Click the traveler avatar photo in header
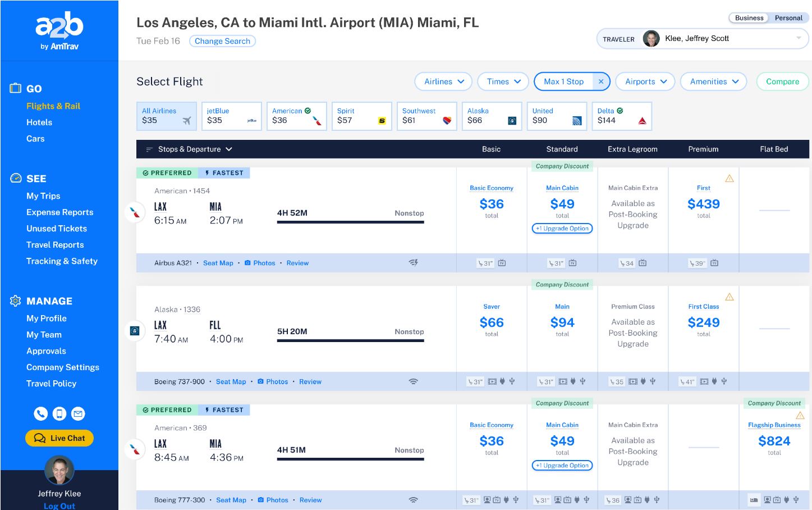812x510 pixels. pos(651,39)
